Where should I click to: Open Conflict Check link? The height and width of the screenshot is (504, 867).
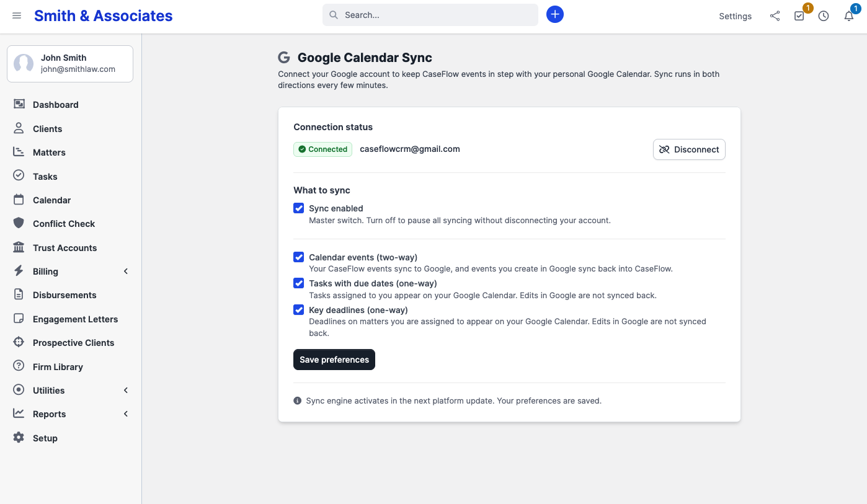tap(71, 224)
